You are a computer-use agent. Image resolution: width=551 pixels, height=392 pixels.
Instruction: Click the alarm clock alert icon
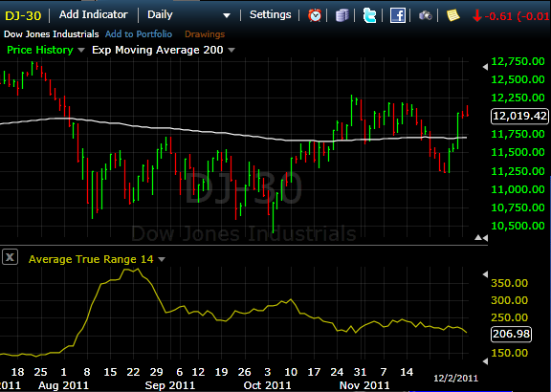315,15
